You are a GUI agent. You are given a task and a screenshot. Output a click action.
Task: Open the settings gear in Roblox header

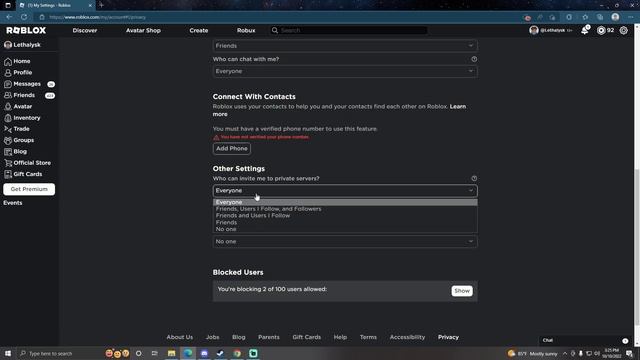tap(623, 31)
